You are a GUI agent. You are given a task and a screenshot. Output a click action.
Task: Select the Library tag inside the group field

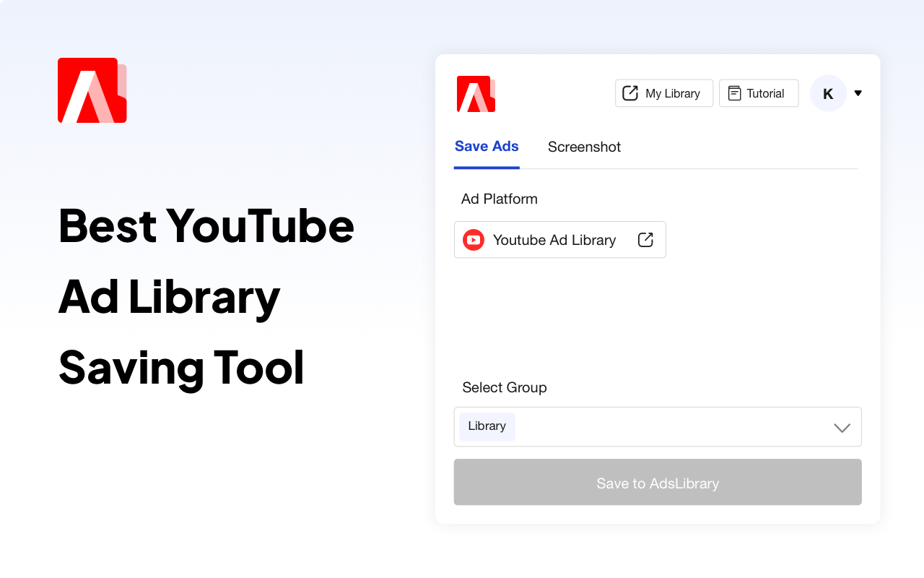pyautogui.click(x=487, y=426)
